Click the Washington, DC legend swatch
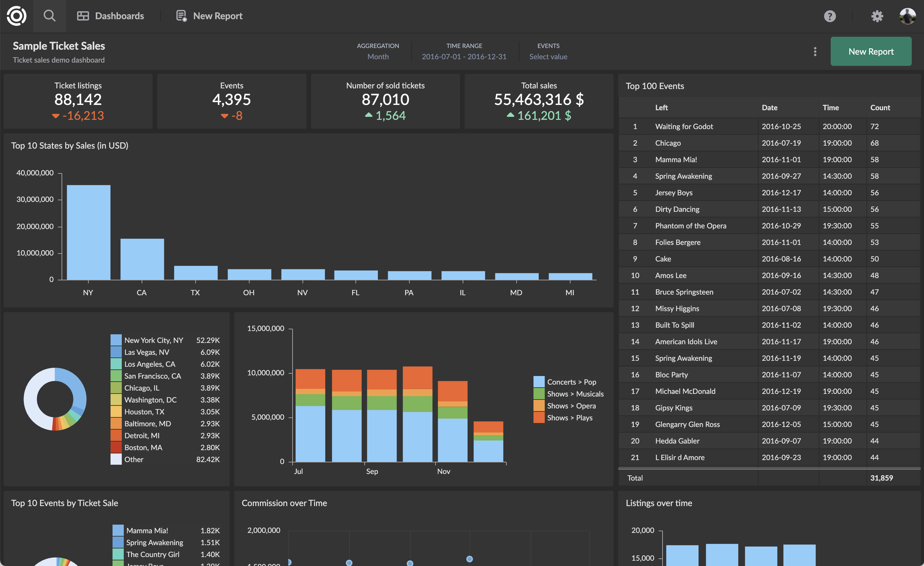 (116, 400)
